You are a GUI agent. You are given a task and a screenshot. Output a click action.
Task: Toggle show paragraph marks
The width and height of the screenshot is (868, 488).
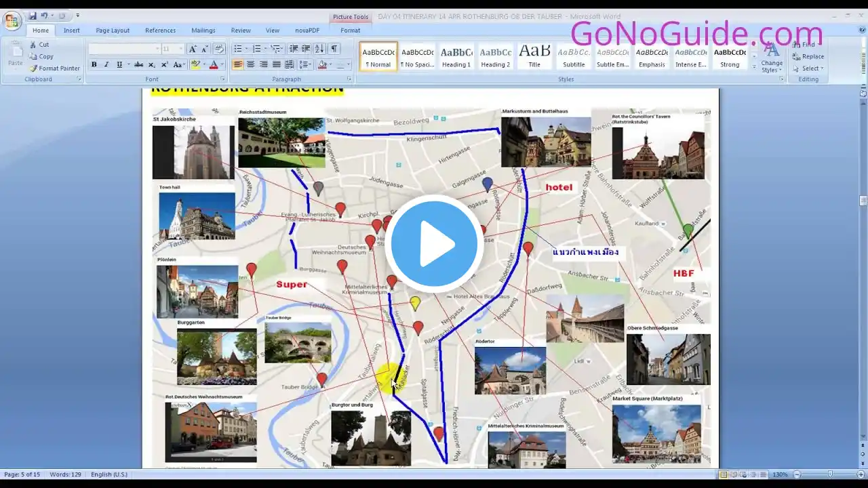point(334,49)
